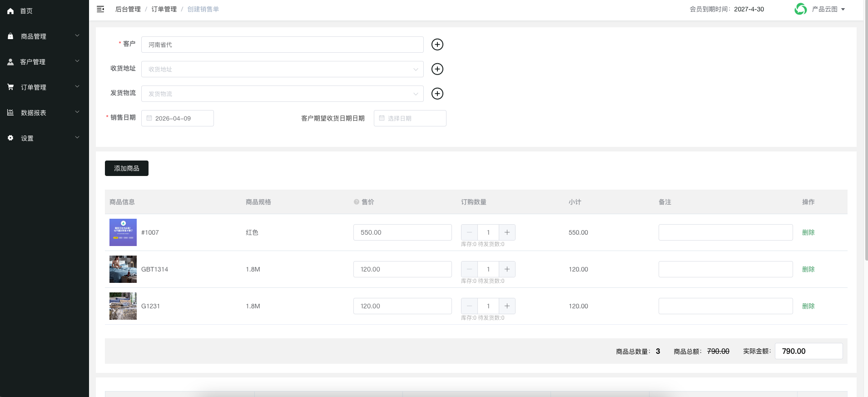Decrease quantity for product #1007
The width and height of the screenshot is (868, 397).
click(469, 232)
